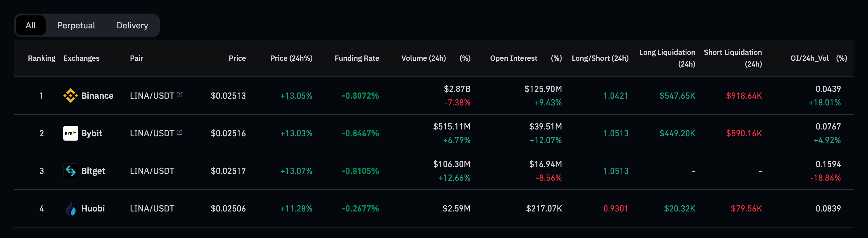Click the Bitget exchange logo icon
This screenshot has width=868, height=238.
point(70,171)
